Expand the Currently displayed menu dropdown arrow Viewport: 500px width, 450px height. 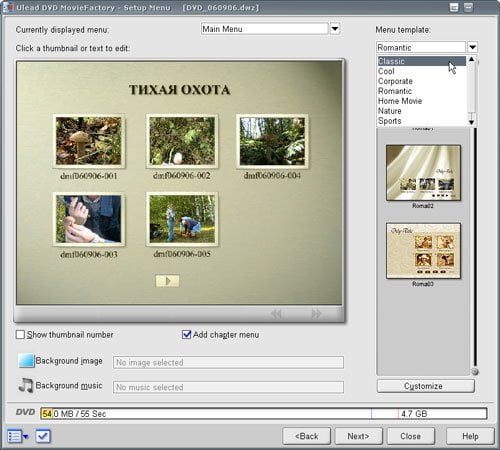335,29
